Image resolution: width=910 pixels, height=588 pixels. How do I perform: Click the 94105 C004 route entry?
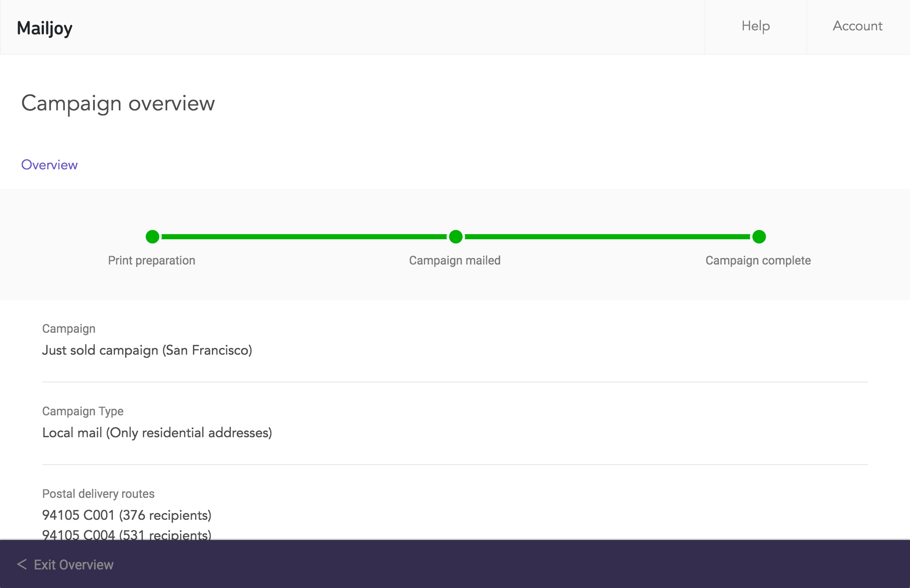[127, 534]
